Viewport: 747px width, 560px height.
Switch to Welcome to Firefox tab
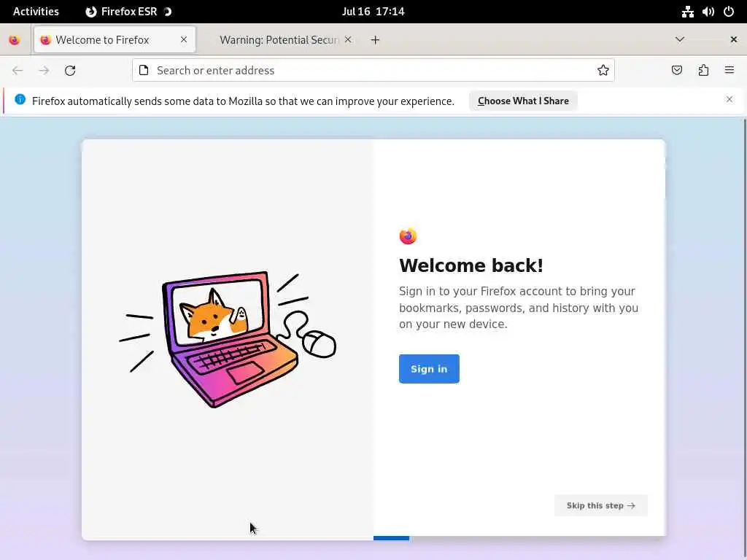point(115,39)
